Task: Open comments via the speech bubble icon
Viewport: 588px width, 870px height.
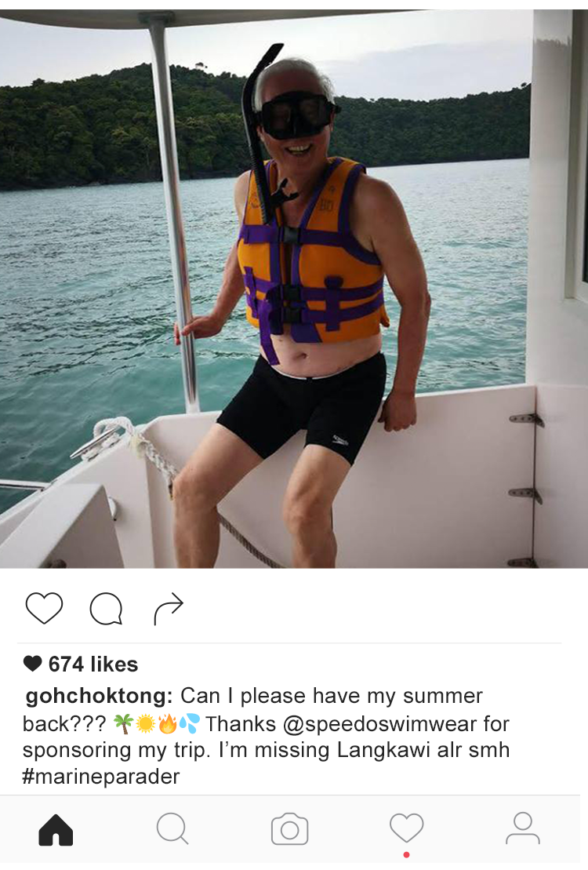Action: point(106,609)
